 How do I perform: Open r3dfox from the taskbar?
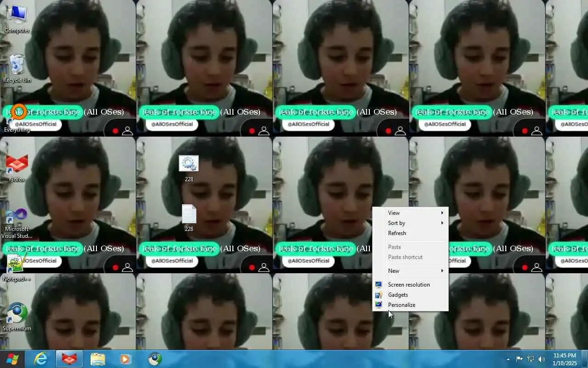[x=69, y=359]
